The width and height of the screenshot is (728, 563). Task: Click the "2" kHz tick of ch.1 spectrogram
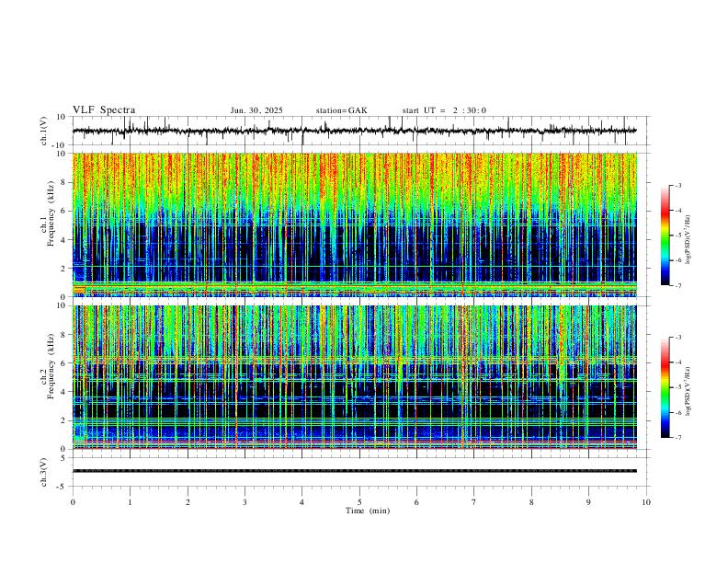(x=63, y=269)
